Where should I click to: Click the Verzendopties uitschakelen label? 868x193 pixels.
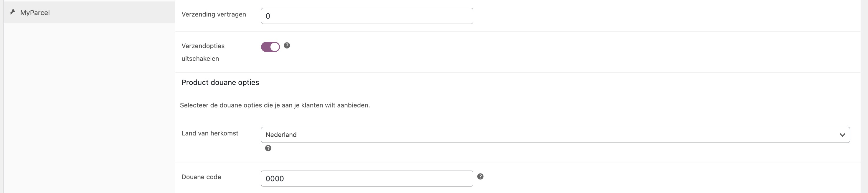202,52
